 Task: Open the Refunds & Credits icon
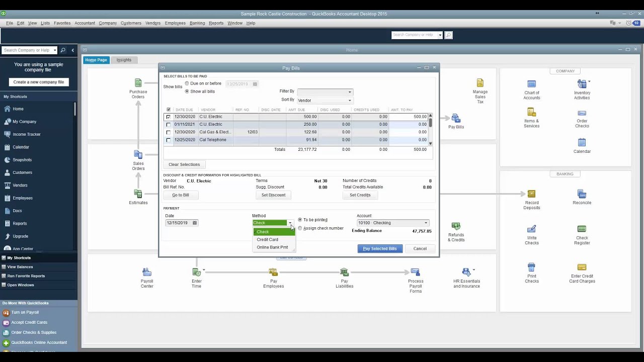(456, 226)
